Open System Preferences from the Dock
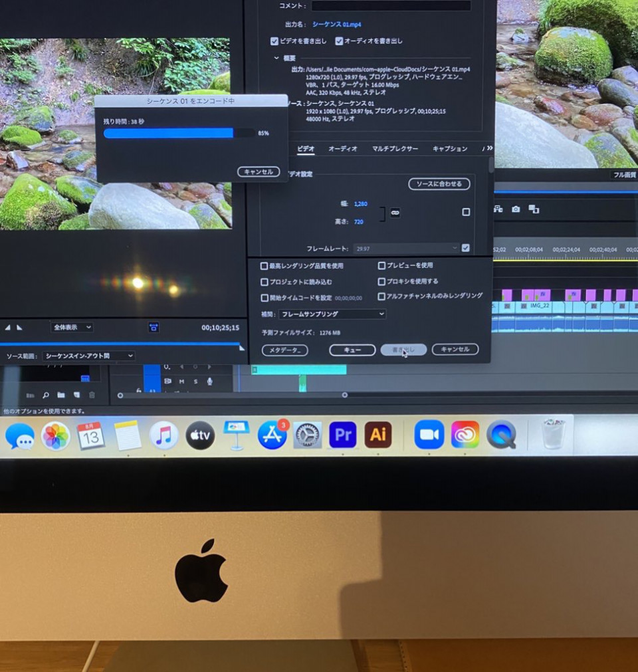Image resolution: width=638 pixels, height=672 pixels. [307, 435]
